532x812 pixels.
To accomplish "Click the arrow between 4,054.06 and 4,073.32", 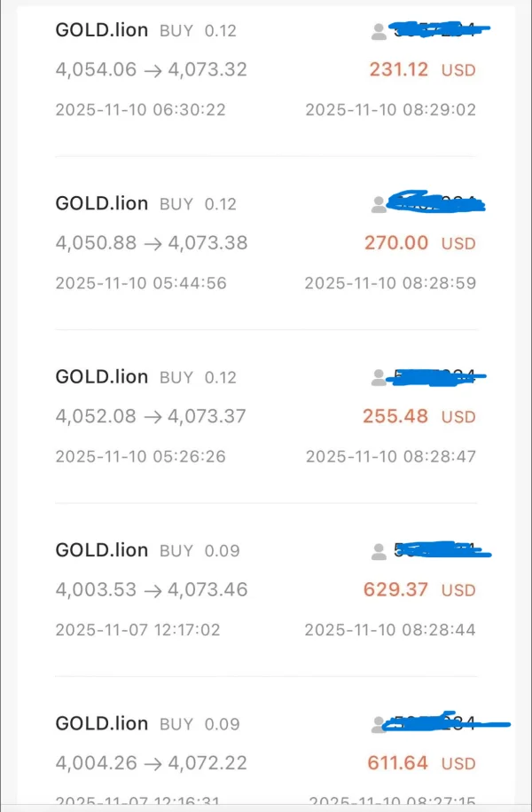I will pyautogui.click(x=153, y=70).
